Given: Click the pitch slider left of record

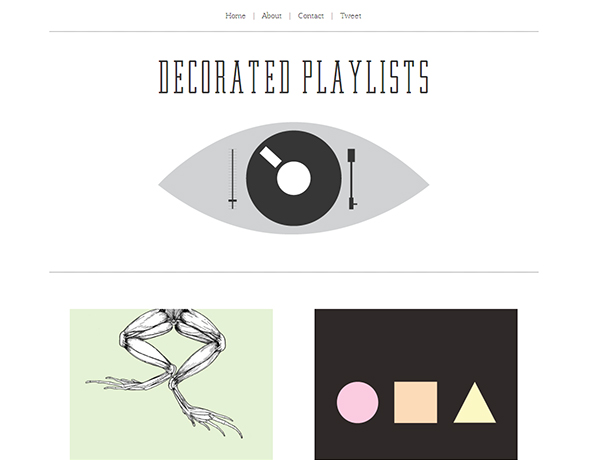Looking at the screenshot, I should coord(233,179).
